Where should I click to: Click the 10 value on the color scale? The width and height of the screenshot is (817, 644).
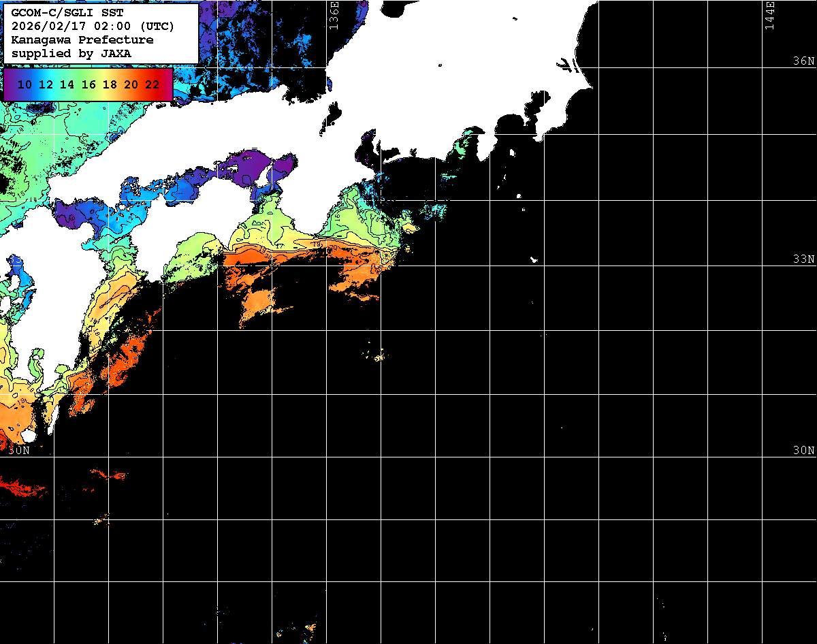25,84
